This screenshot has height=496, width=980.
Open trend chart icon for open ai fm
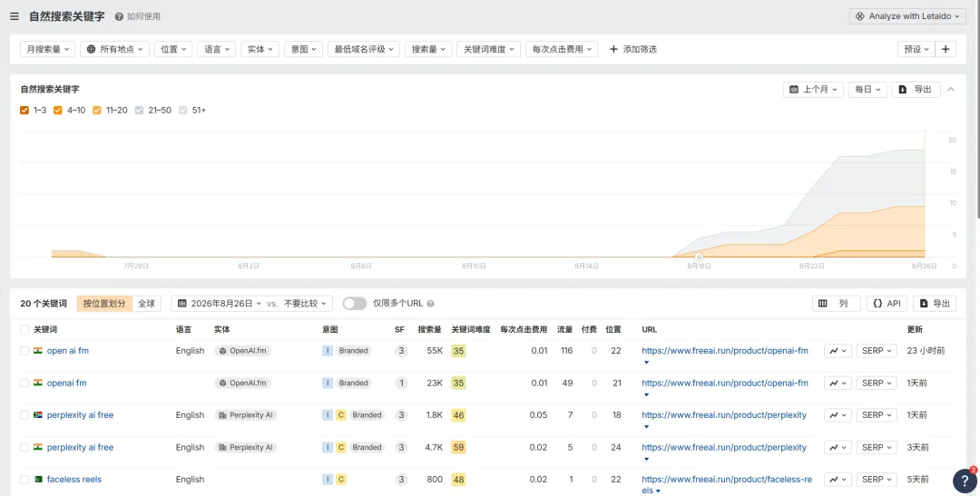838,351
